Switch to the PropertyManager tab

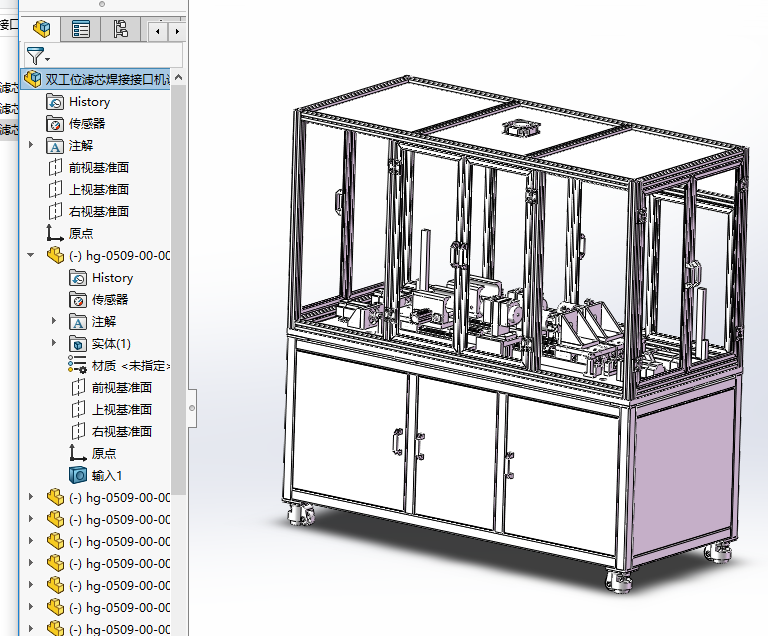[x=81, y=29]
